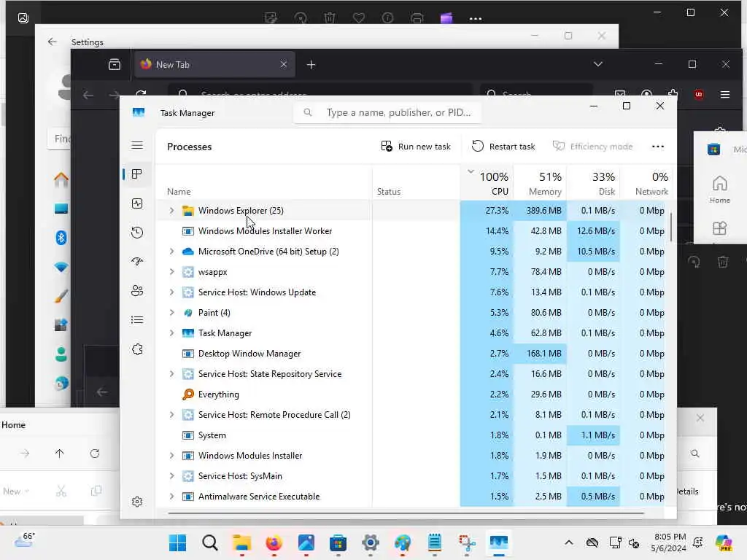Open the Details page in Task Manager
747x560 pixels.
tap(137, 320)
